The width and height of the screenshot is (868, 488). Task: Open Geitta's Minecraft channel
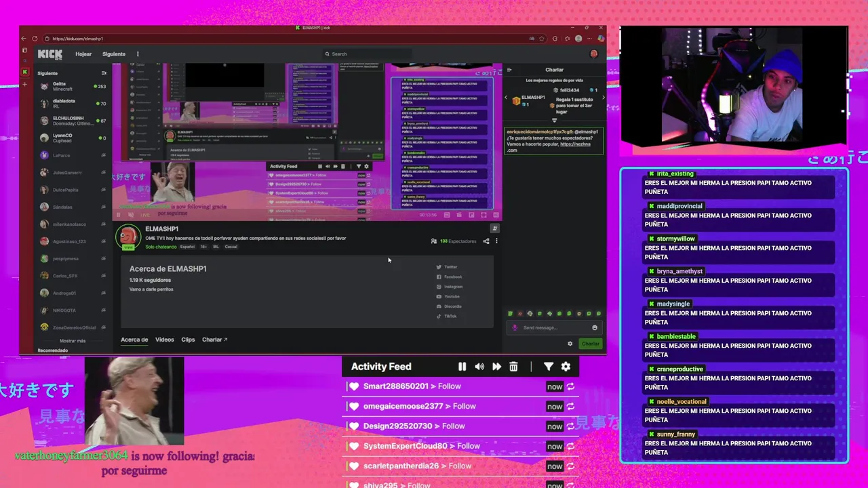73,86
